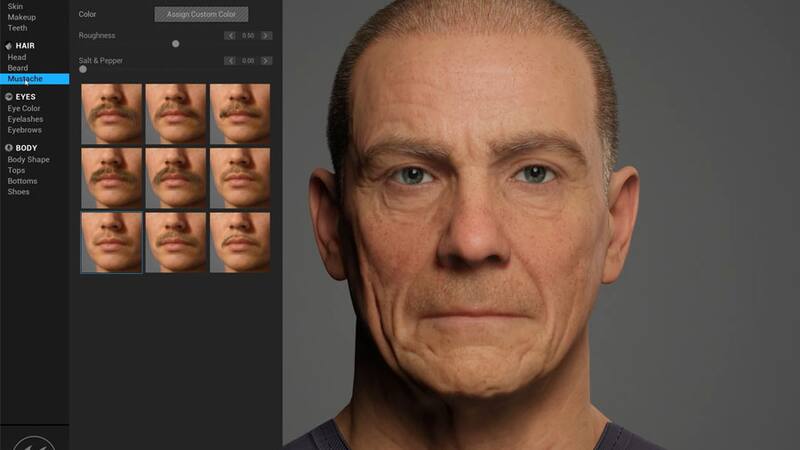Pick the center mustache thumbnail in the grid
The image size is (800, 450).
175,177
